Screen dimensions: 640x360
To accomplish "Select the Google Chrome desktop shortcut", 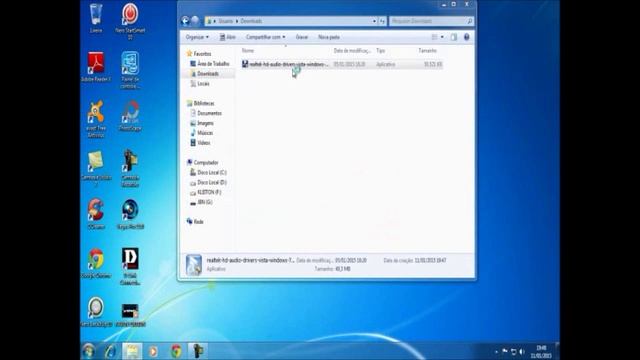I will [96, 263].
